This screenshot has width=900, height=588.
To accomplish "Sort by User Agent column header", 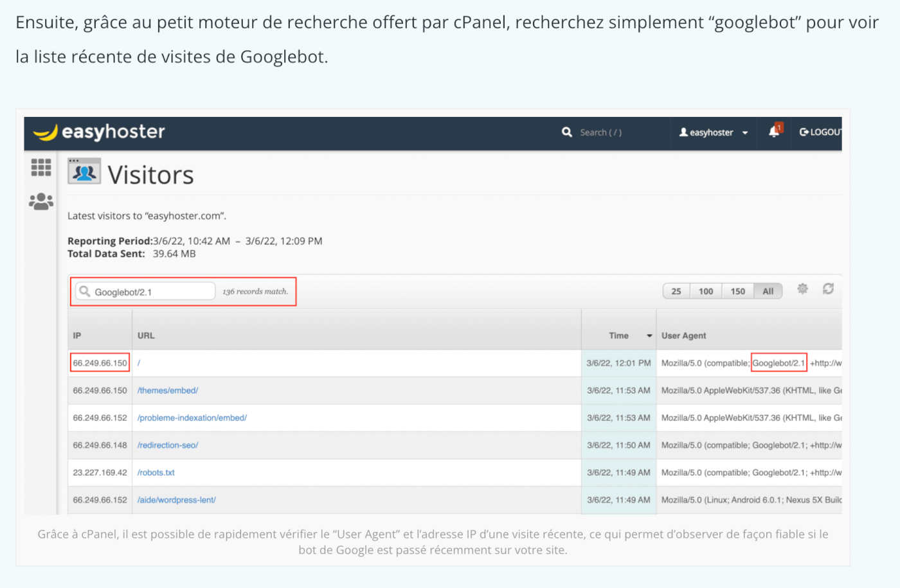I will 683,335.
